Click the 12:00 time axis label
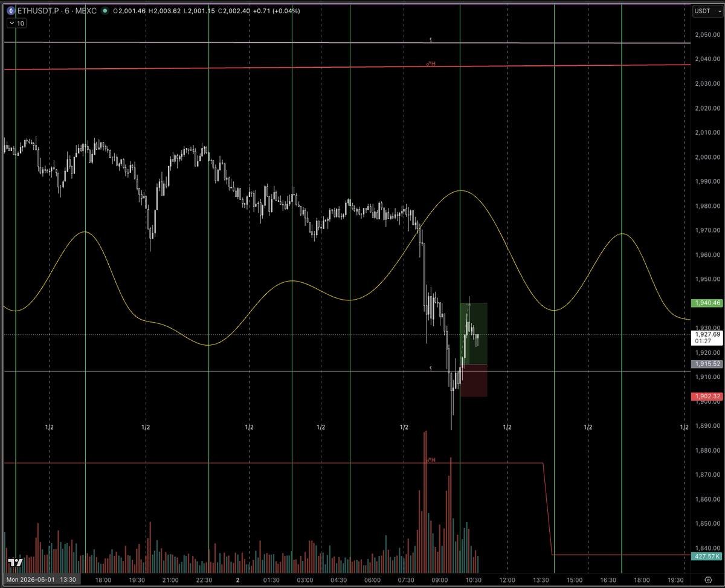This screenshot has width=725, height=588. (506, 580)
